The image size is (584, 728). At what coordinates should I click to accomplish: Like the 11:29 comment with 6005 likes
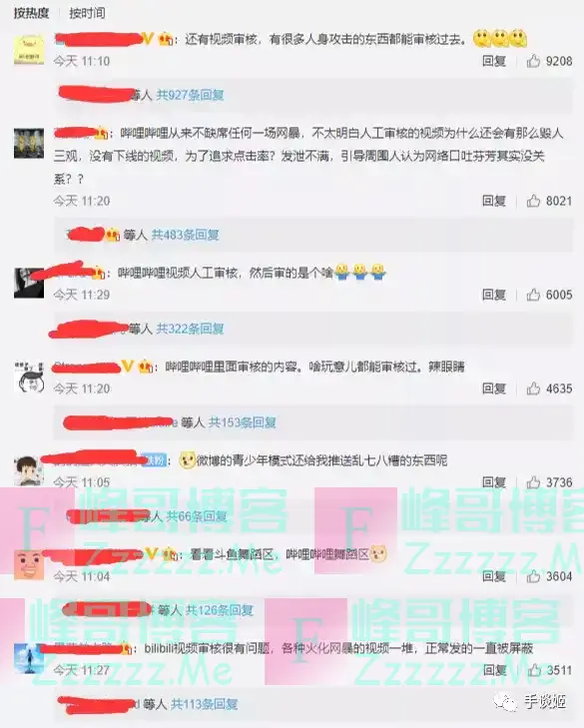pyautogui.click(x=533, y=295)
